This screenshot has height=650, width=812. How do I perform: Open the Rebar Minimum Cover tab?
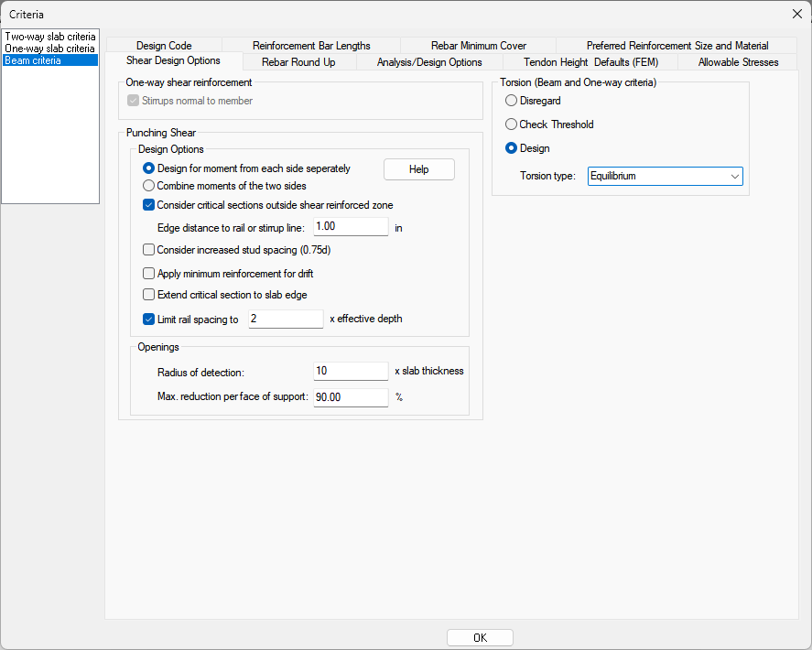479,46
